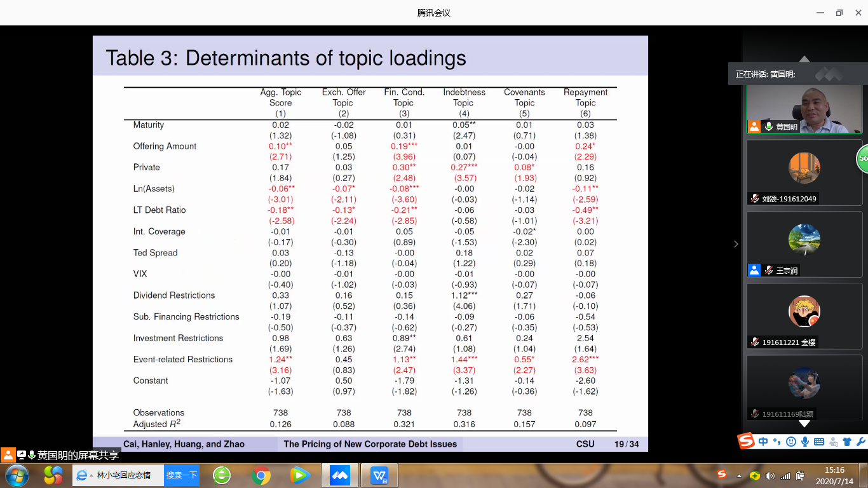
Task: Show hidden system tray icons
Action: click(738, 475)
